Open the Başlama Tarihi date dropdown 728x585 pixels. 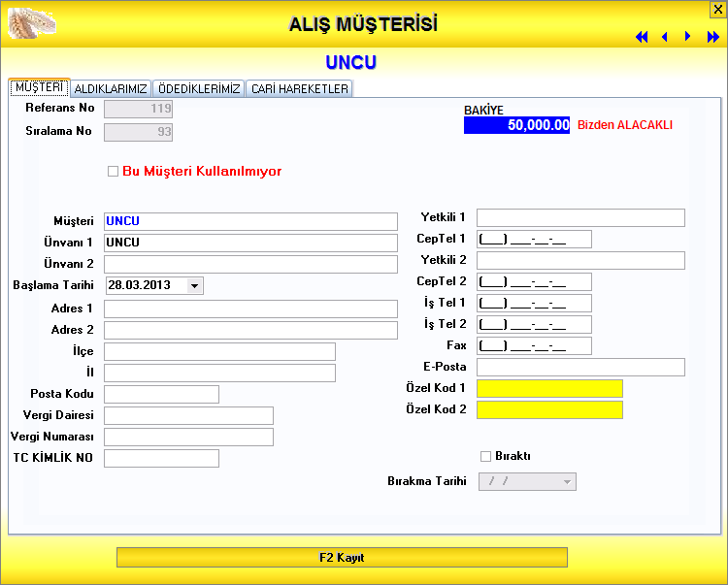194,286
